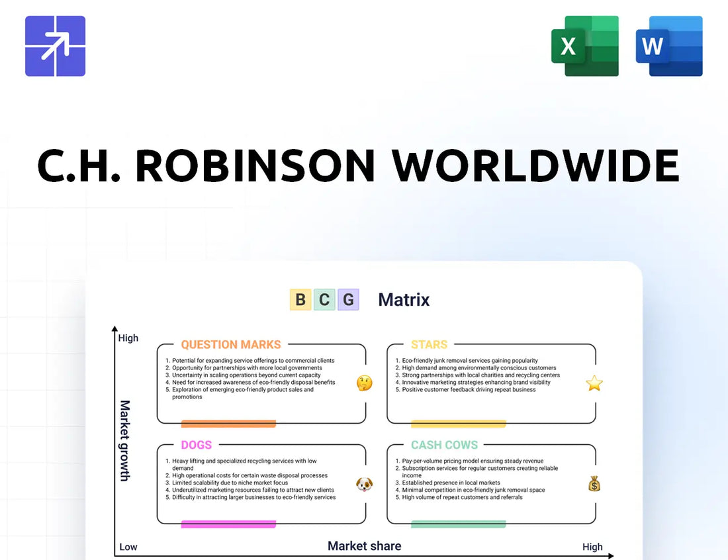Image resolution: width=728 pixels, height=560 pixels.
Task: Click 'Eco-friendly junk removal services gaining popularity'
Action: [x=470, y=360]
